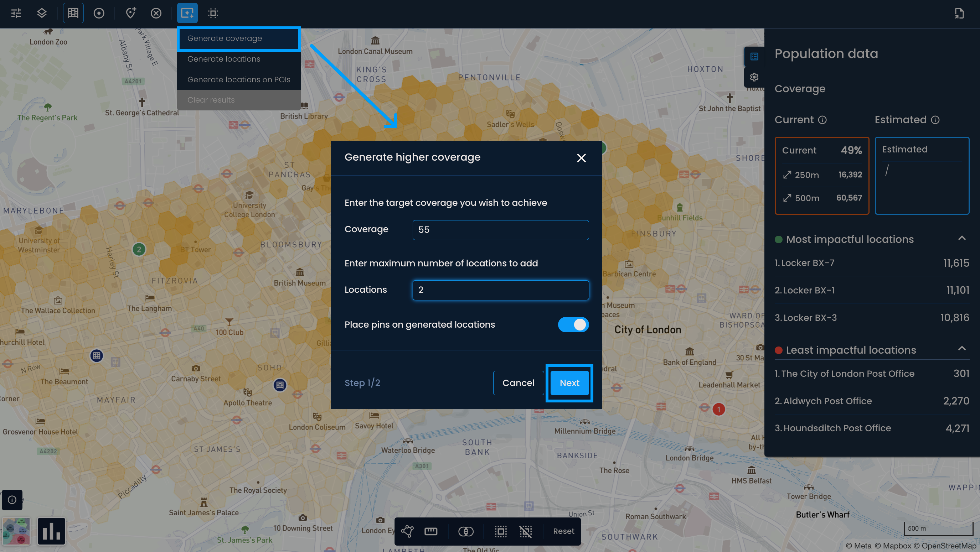980x552 pixels.
Task: Collapse Least impactful locations section
Action: 962,349
